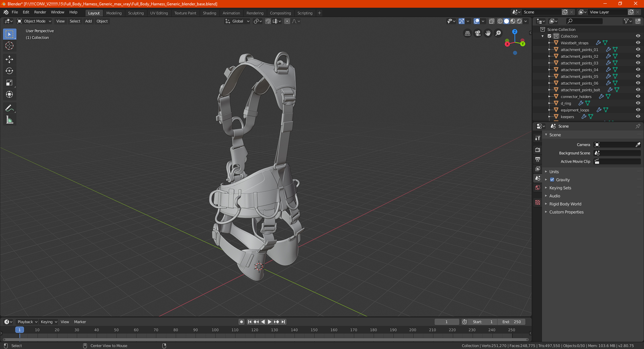Open the Render properties tab
The height and width of the screenshot is (349, 644).
(538, 150)
